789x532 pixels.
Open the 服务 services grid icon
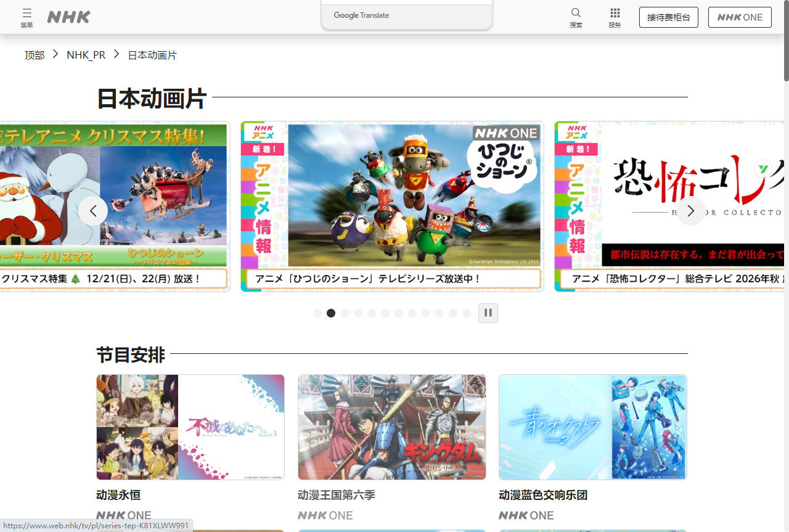[615, 17]
